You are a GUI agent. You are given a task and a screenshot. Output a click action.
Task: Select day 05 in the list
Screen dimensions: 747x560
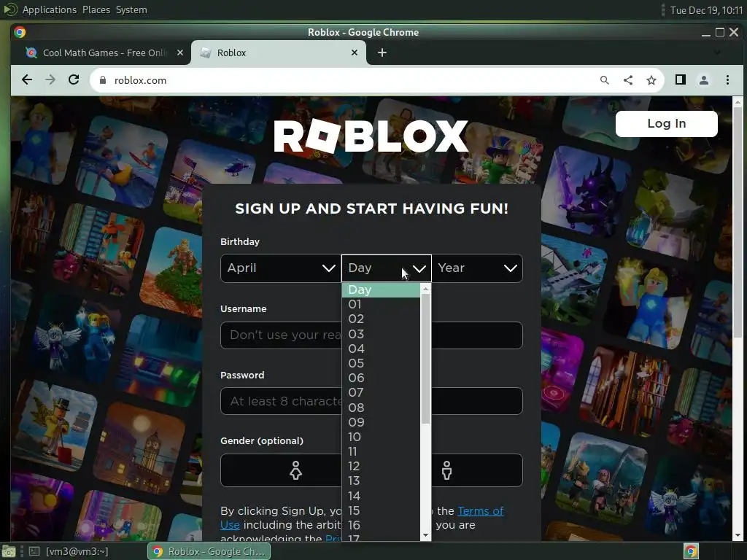pos(381,363)
